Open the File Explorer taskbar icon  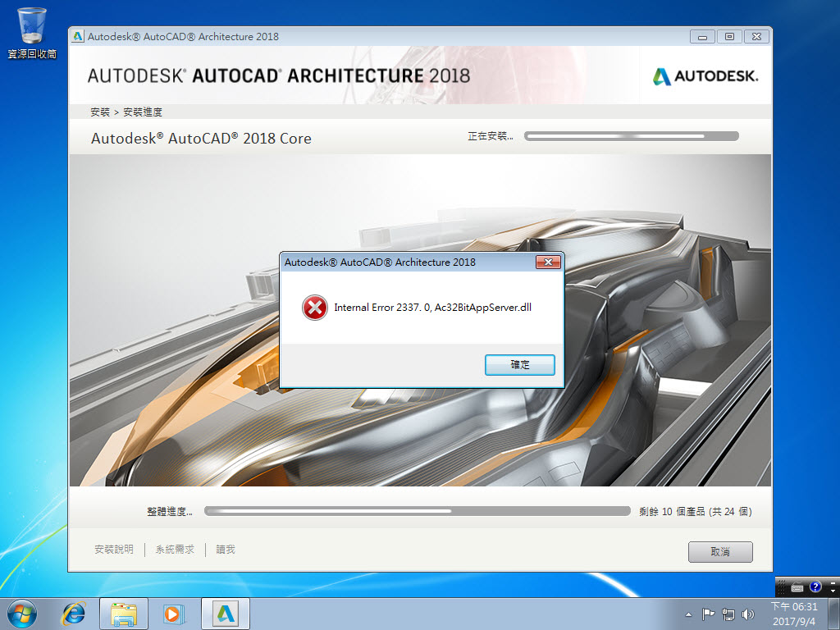123,614
